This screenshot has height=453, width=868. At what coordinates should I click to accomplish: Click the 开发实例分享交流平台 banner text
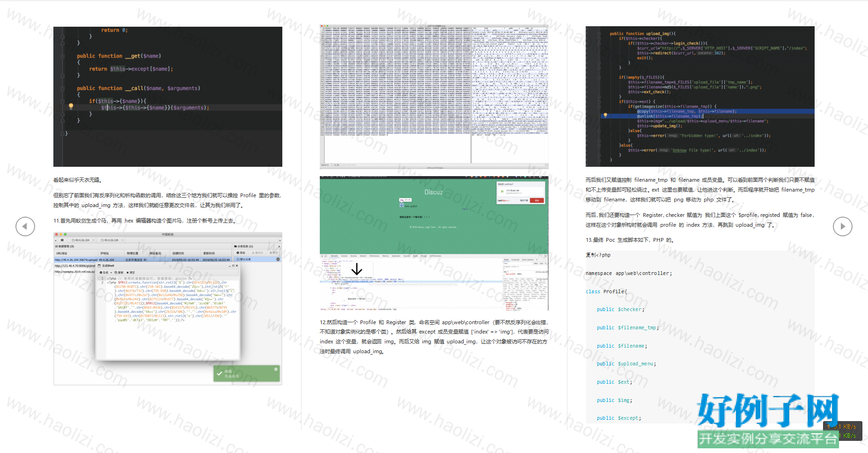tap(768, 439)
